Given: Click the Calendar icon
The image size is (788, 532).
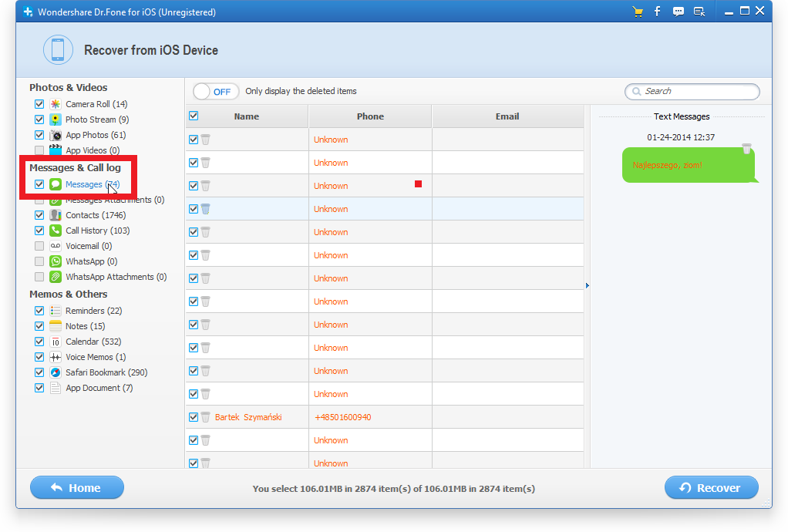Looking at the screenshot, I should [56, 342].
